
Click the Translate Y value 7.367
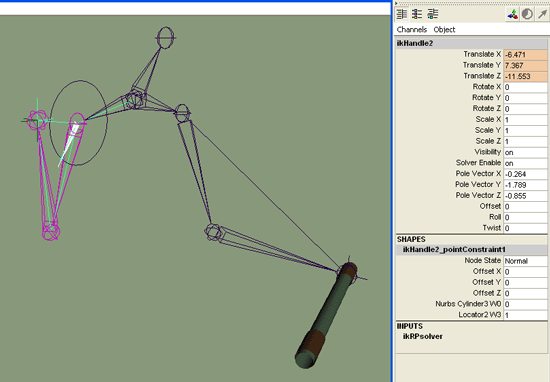click(525, 66)
